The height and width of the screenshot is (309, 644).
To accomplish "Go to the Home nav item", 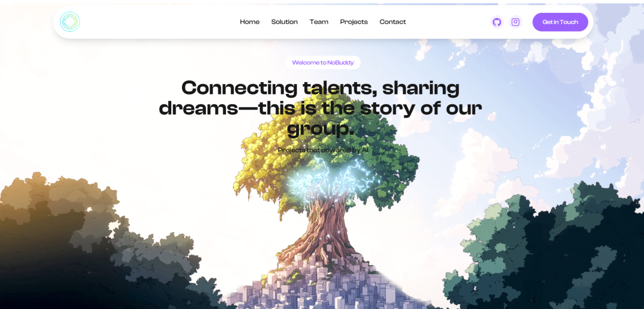I will 250,22.
